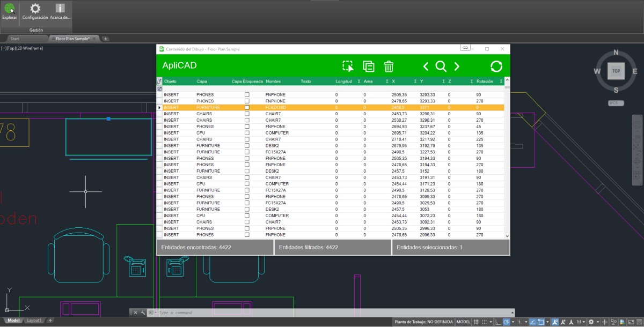Select the Layout1 tab at the bottom

tap(33, 319)
